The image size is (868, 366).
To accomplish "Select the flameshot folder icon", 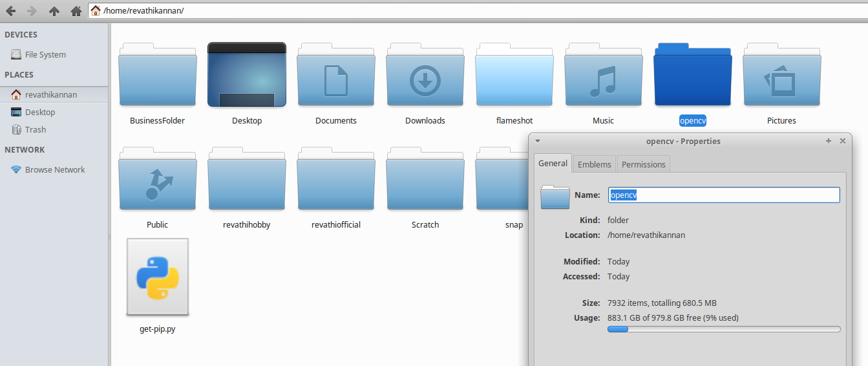I will tap(514, 74).
